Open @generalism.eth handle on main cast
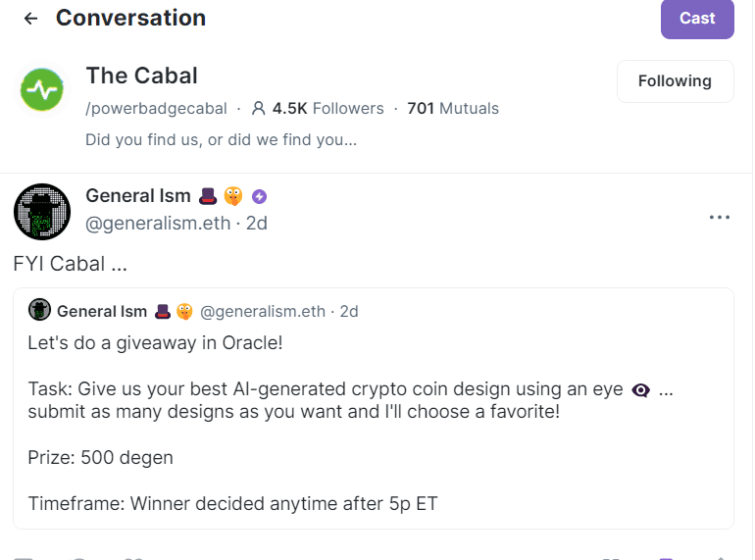Viewport: 755px width, 560px height. point(158,224)
